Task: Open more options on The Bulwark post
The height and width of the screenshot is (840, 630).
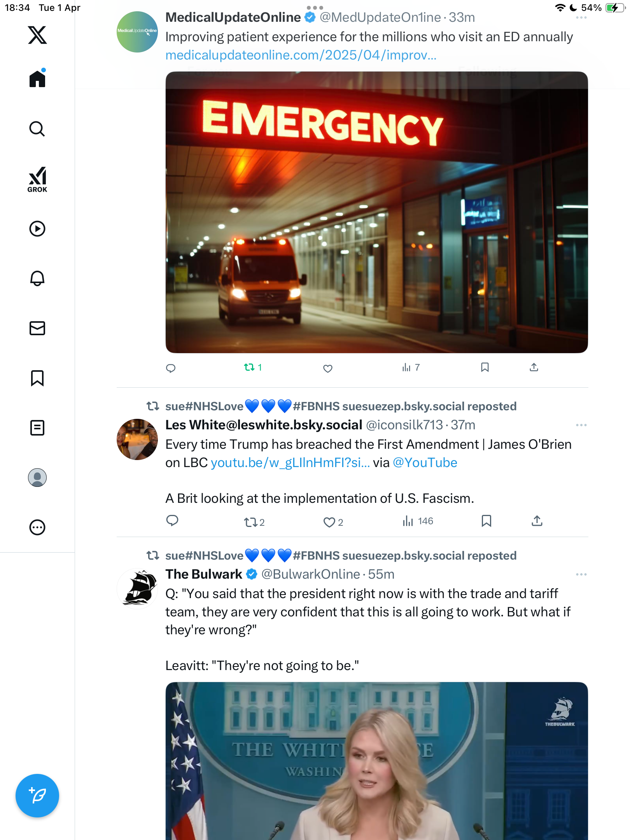Action: [581, 574]
